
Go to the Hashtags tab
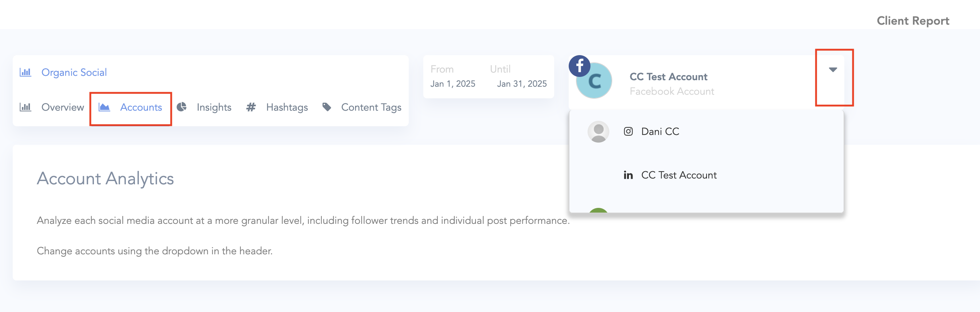click(287, 107)
